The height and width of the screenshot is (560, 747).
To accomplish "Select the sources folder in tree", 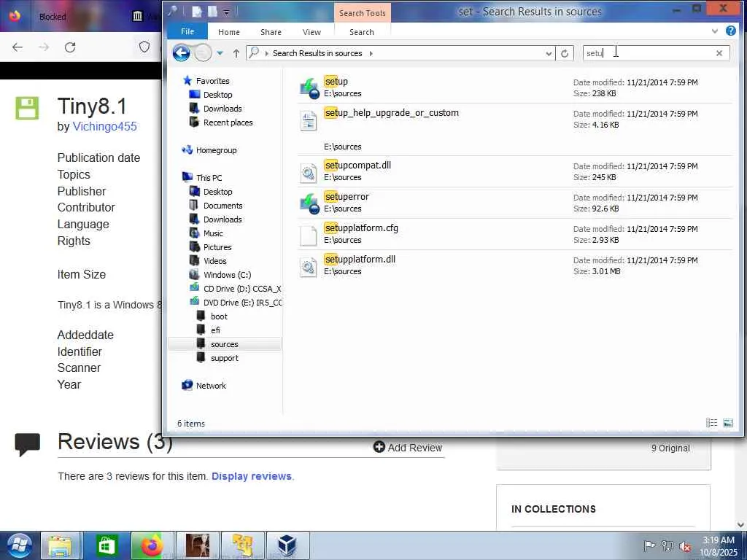I will tap(225, 344).
